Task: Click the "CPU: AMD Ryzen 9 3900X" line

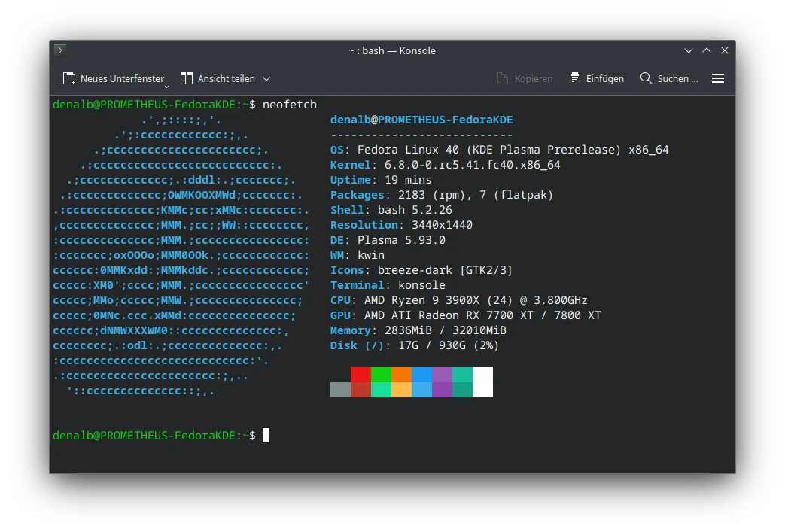Action: [x=458, y=300]
